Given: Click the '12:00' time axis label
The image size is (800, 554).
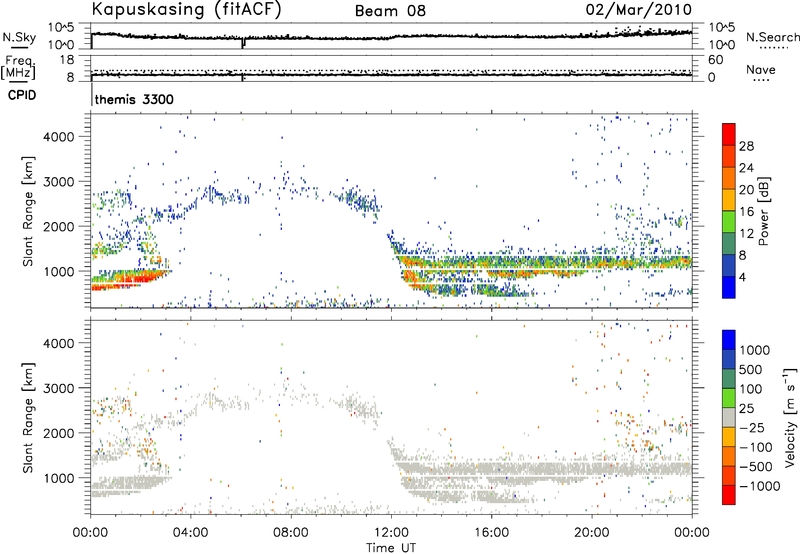Looking at the screenshot, I should point(391,533).
